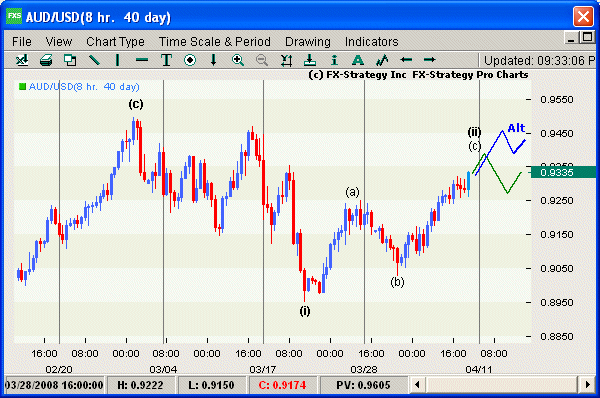Select the horizontal line drawing tool

(142, 60)
